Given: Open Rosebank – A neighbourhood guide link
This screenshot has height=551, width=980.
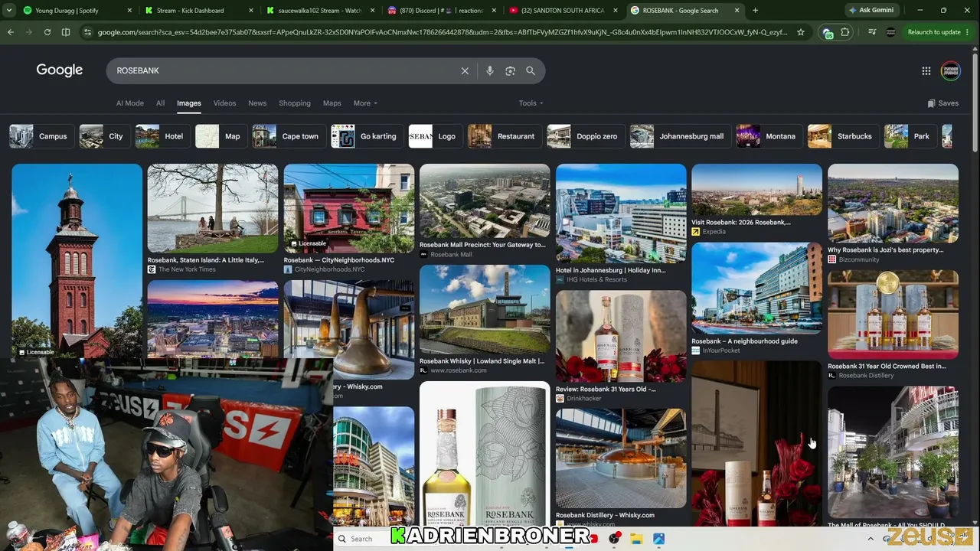Looking at the screenshot, I should 744,341.
